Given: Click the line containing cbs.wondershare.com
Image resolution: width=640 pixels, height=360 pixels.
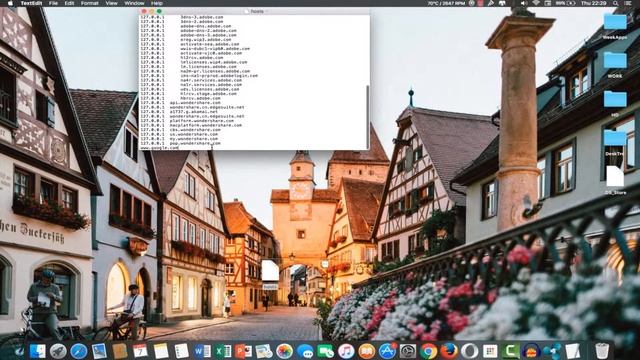Looking at the screenshot, I should pyautogui.click(x=180, y=129).
